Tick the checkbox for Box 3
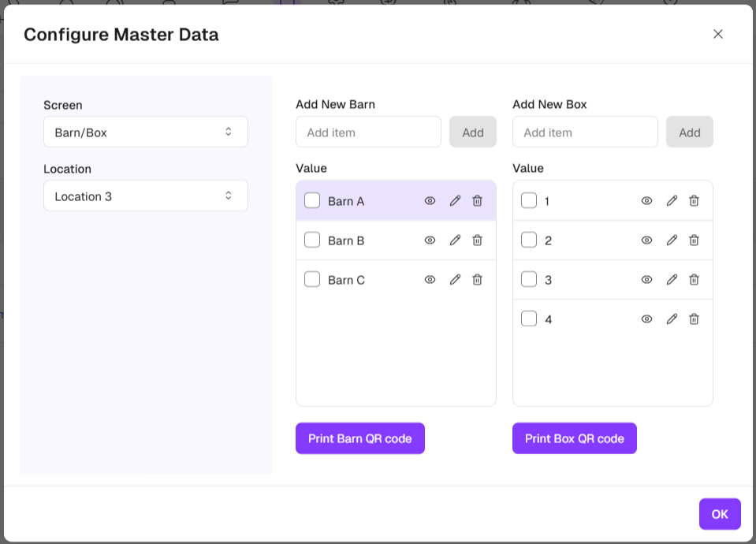Image resolution: width=756 pixels, height=544 pixels. pos(529,280)
